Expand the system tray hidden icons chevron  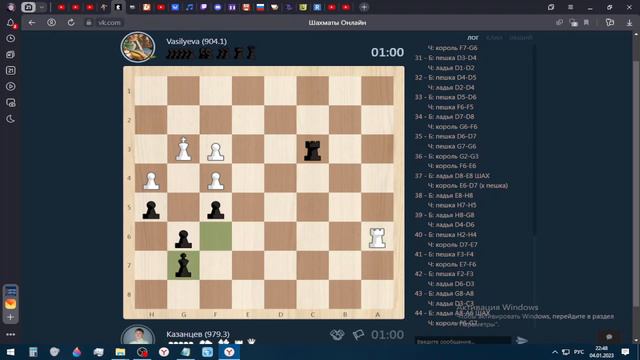coord(555,352)
